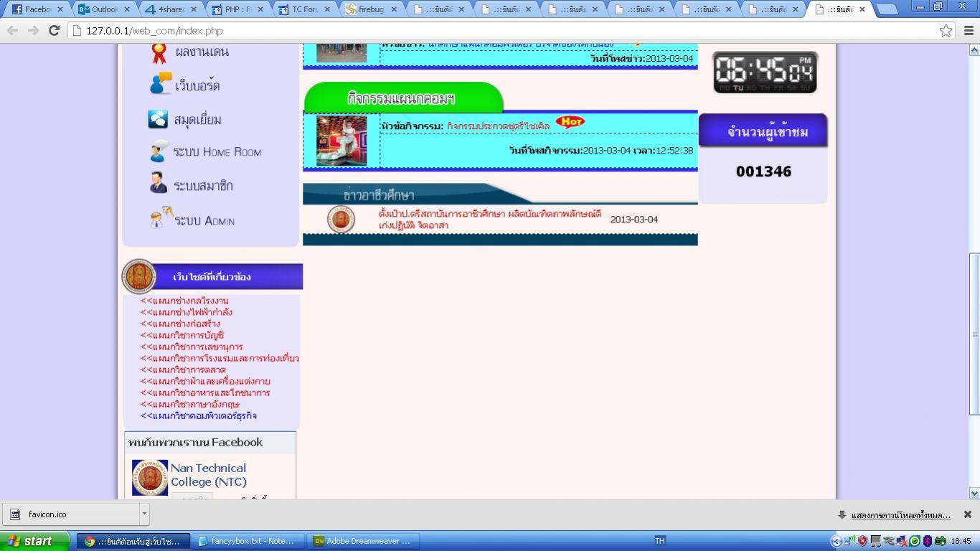
Task: Click the page vertical scrollbar thumb
Action: tap(974, 334)
